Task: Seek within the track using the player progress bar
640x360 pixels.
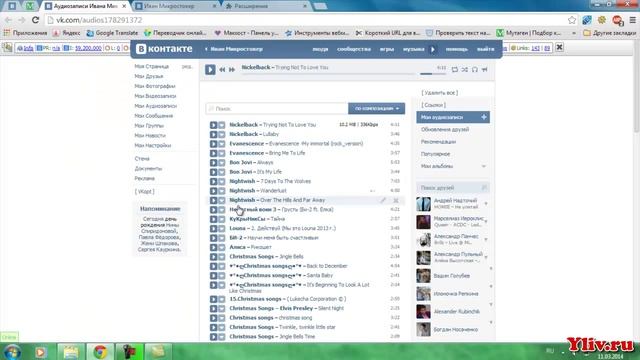Action: [x=328, y=74]
